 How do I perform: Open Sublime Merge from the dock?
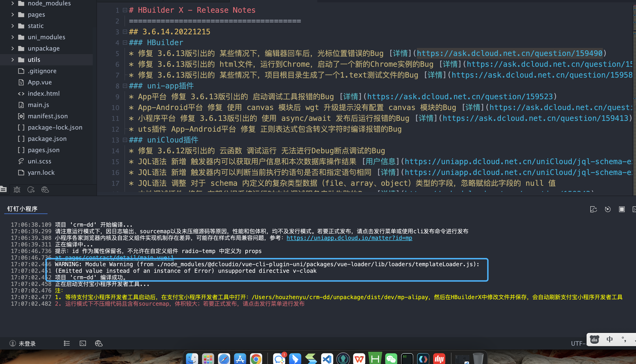coord(311,359)
